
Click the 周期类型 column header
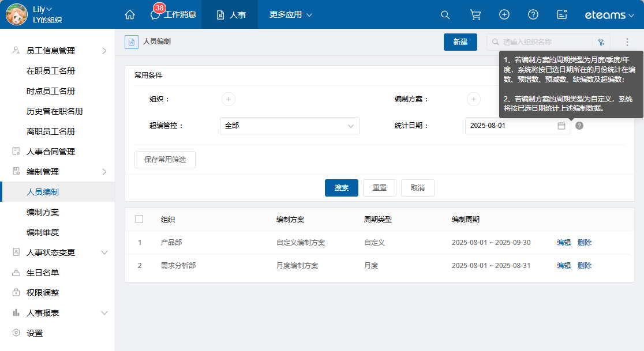point(378,220)
